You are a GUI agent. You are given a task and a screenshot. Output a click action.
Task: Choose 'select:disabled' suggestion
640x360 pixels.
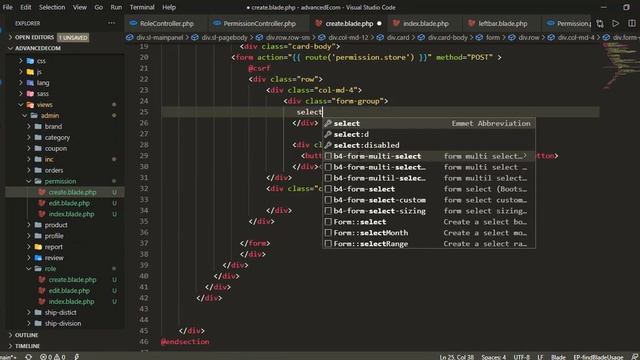click(429, 145)
